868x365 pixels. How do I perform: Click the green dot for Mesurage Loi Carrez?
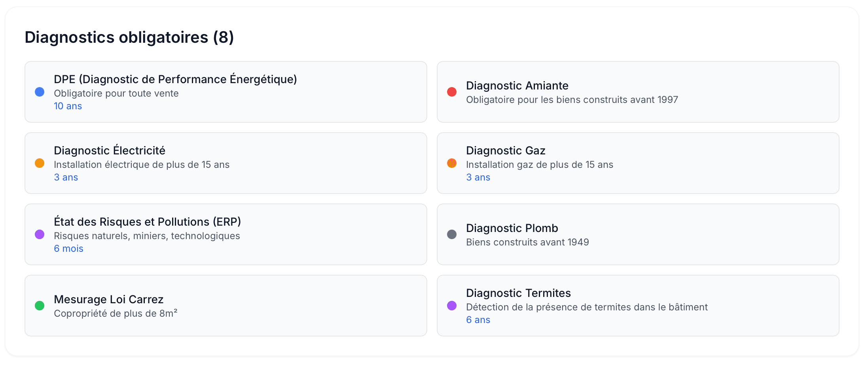coord(40,305)
